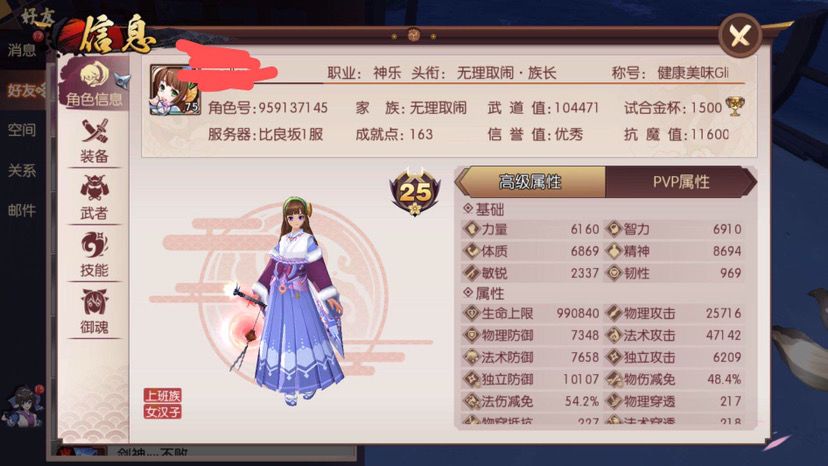Switch to the PVP属性 tab
Viewport: 828px width, 466px height.
point(680,182)
